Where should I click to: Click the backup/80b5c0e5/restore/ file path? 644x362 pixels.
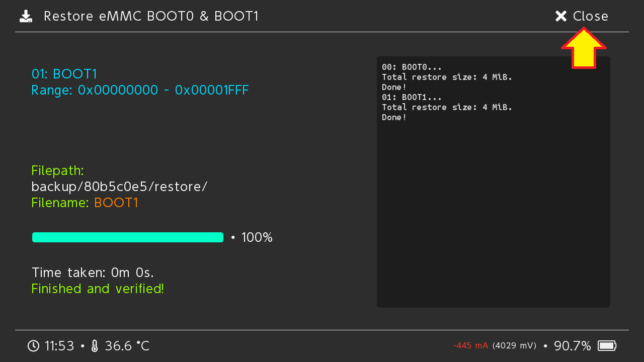[119, 187]
